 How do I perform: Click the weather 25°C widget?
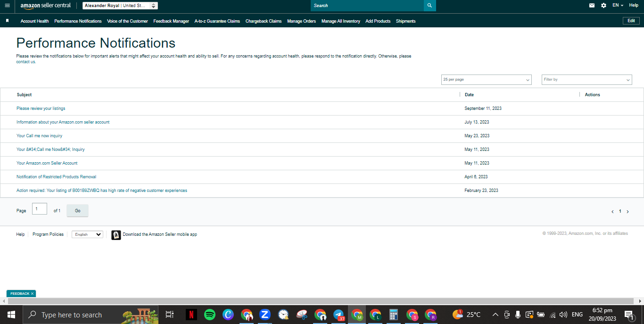pyautogui.click(x=467, y=315)
